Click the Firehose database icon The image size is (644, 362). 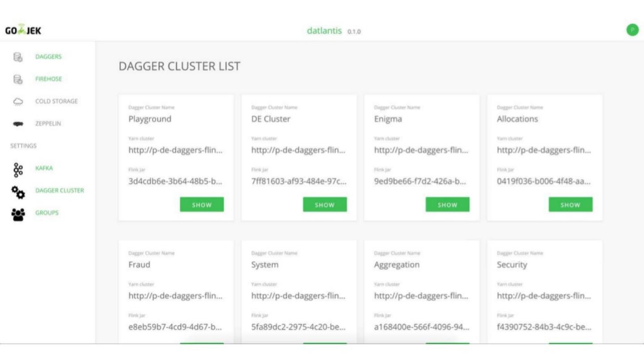[18, 79]
